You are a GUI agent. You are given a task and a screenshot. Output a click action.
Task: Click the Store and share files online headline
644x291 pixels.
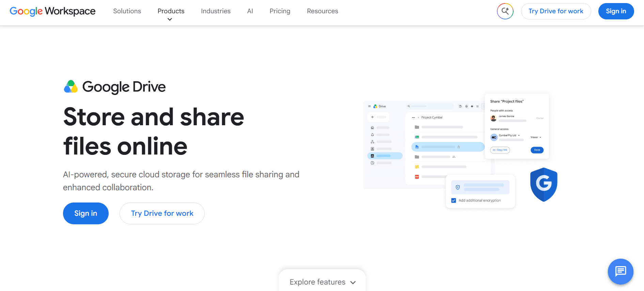click(154, 131)
